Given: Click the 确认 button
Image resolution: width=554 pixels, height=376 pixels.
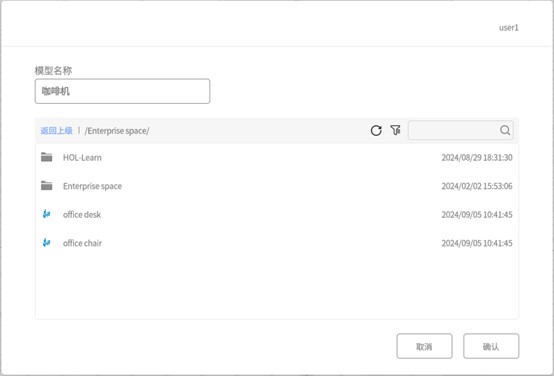Looking at the screenshot, I should tap(491, 346).
